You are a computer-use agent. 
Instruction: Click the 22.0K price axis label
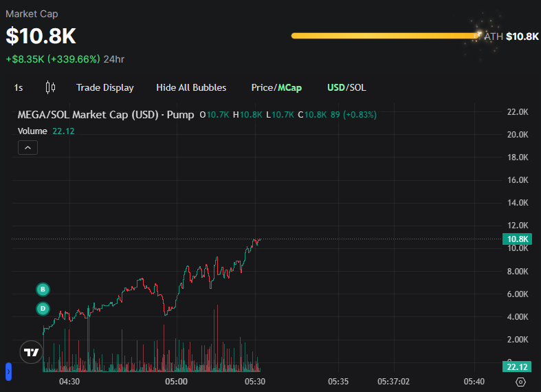pos(518,112)
